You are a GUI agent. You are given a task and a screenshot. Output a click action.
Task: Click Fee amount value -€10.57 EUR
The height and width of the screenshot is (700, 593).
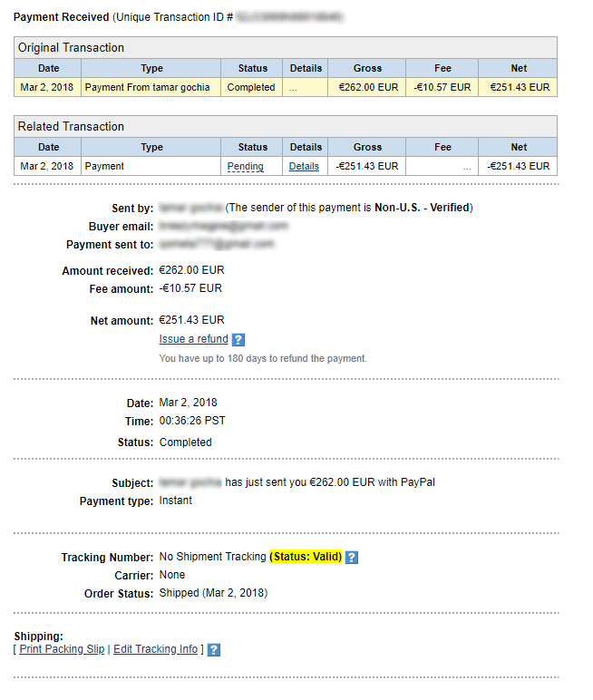click(190, 288)
